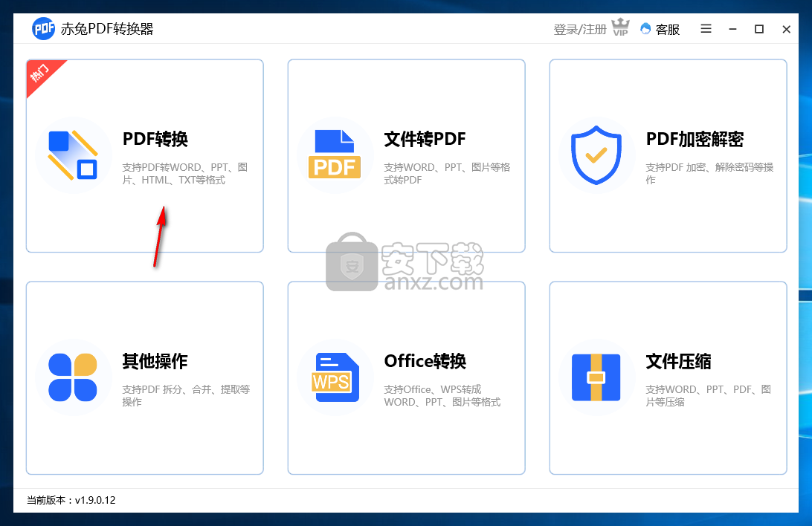Viewport: 812px width, 526px height.
Task: Click description 支持PDF 拆分、合并、提取等操作
Action: pos(186,395)
